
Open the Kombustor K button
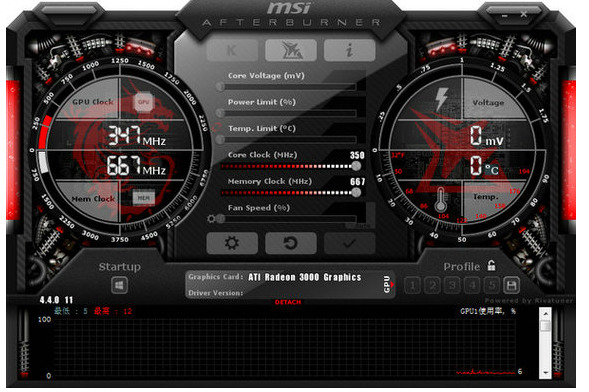coord(232,50)
